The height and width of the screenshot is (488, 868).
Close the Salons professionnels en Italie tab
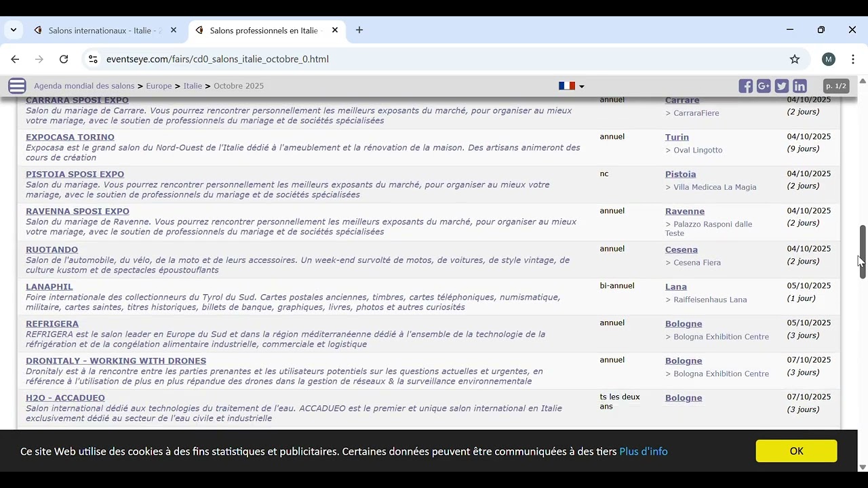tap(335, 30)
